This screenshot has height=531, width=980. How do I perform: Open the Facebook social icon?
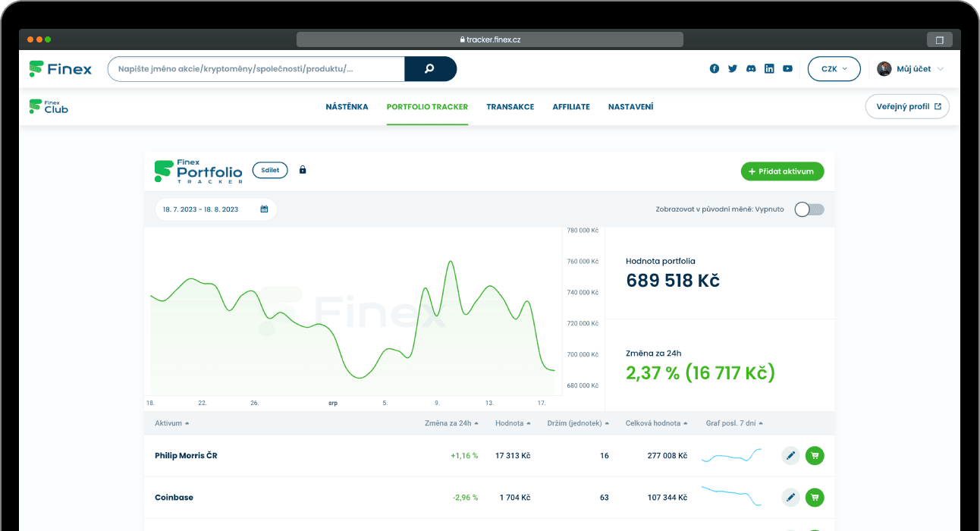(715, 69)
